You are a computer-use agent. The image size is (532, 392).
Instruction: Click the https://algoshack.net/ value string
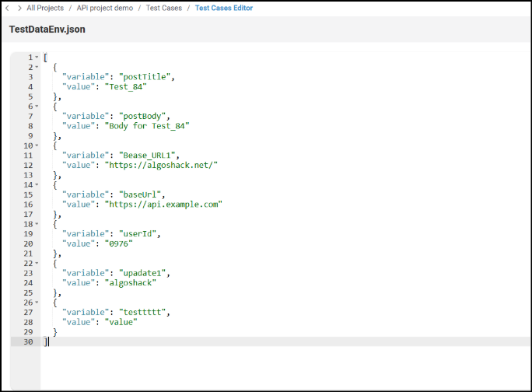point(162,165)
